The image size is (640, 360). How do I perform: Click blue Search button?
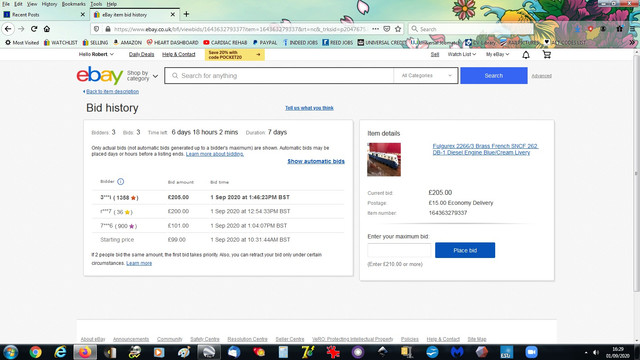click(x=494, y=76)
